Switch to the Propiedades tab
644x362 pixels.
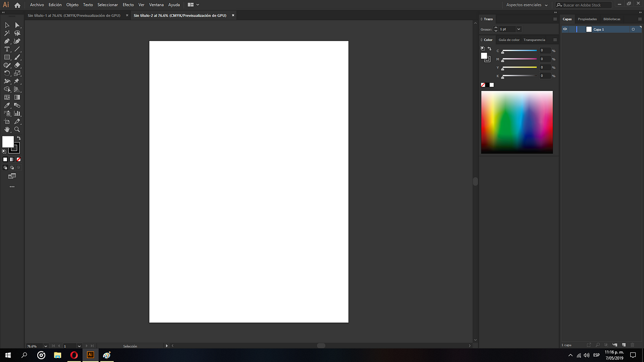tap(587, 19)
